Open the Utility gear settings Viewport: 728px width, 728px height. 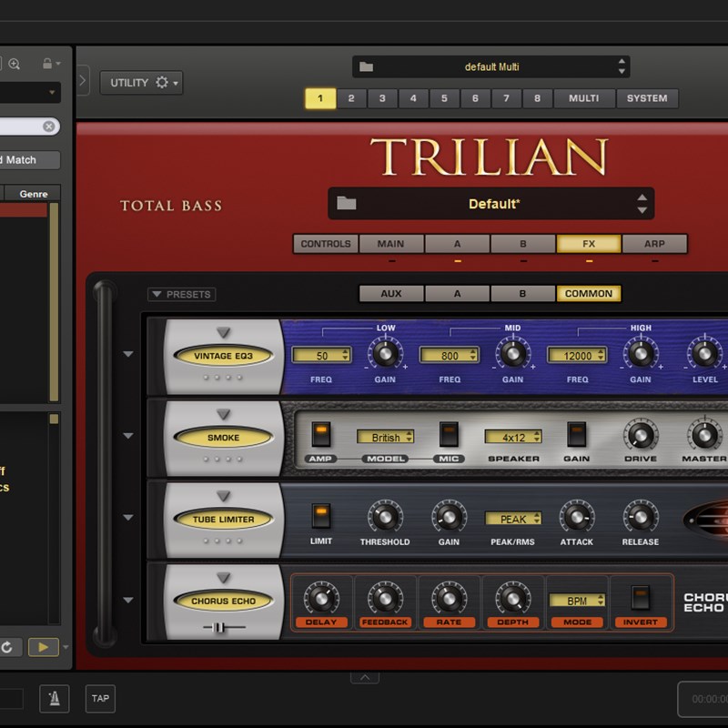[162, 83]
